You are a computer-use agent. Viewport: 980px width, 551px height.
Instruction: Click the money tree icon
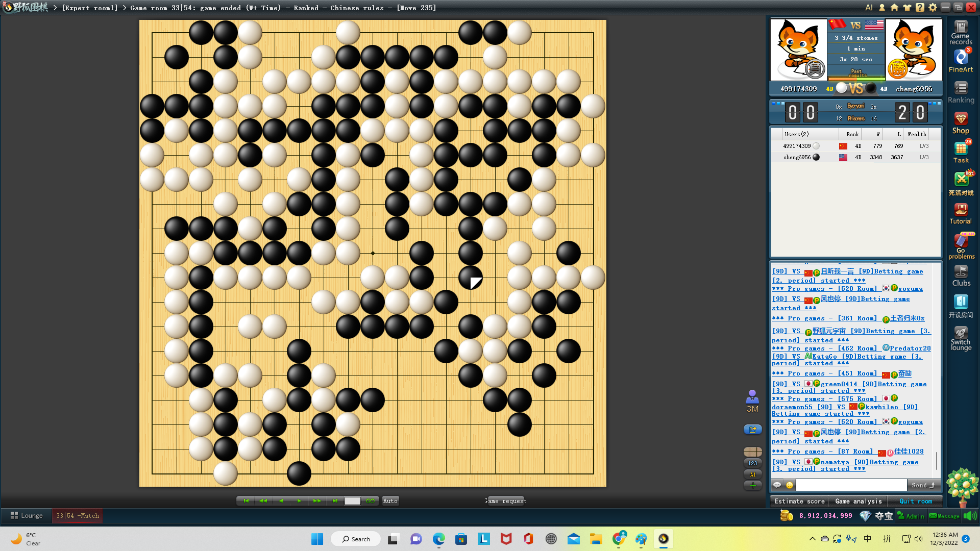(x=962, y=487)
